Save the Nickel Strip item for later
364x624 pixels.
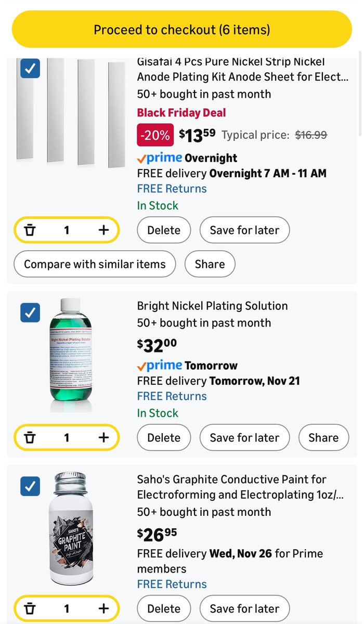244,230
